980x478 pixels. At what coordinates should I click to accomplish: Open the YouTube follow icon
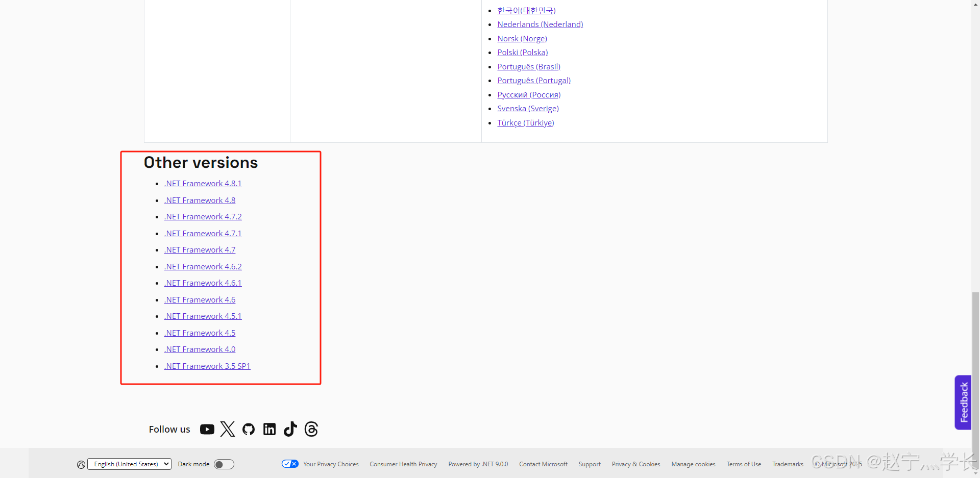[x=207, y=430]
